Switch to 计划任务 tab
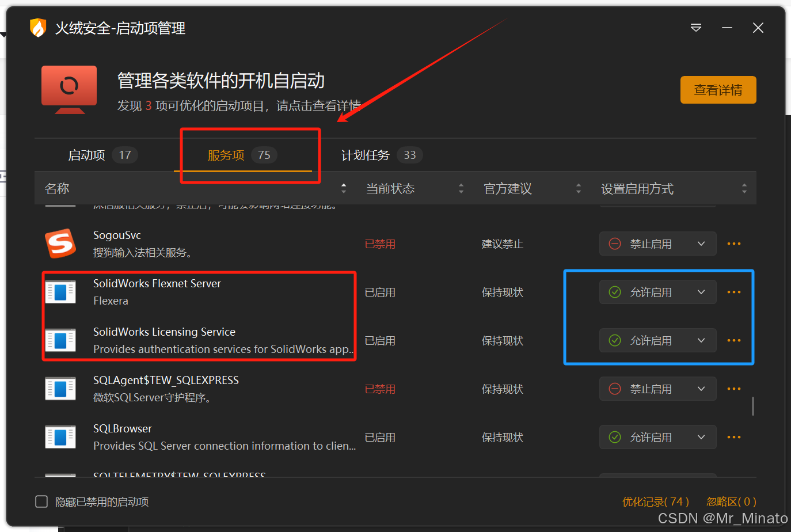Screen dimensions: 791x532 click(382, 155)
